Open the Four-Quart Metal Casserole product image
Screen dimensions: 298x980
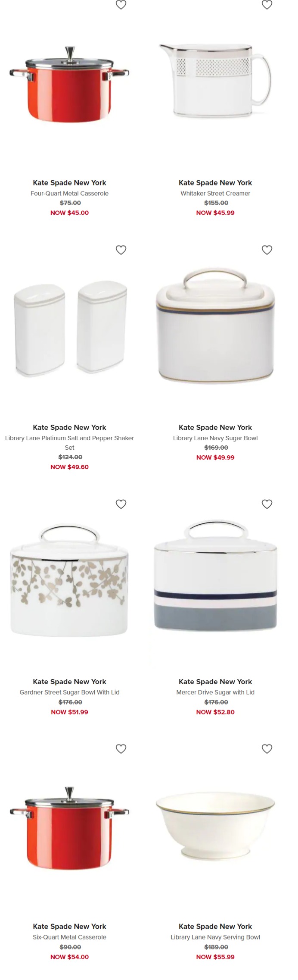[69, 84]
